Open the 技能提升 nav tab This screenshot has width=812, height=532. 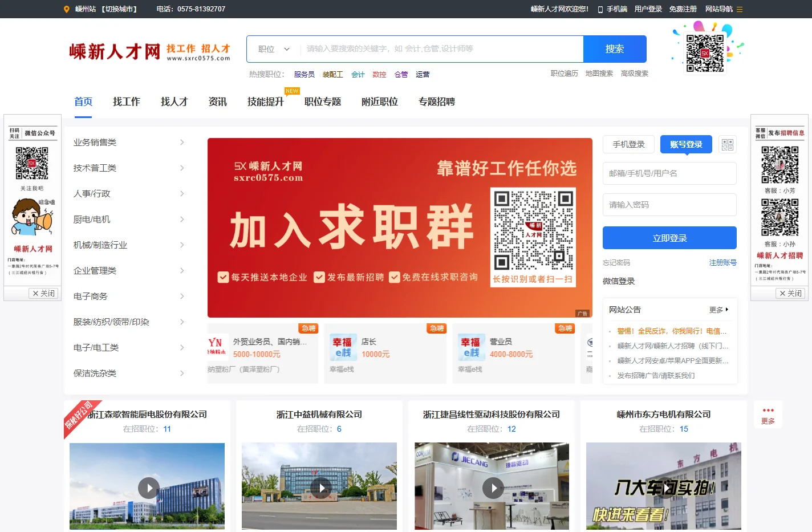coord(266,101)
